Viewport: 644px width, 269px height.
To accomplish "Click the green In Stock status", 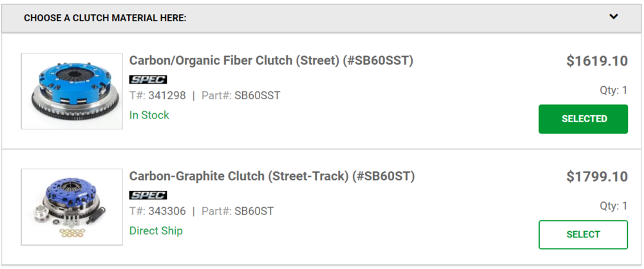I will (x=149, y=115).
